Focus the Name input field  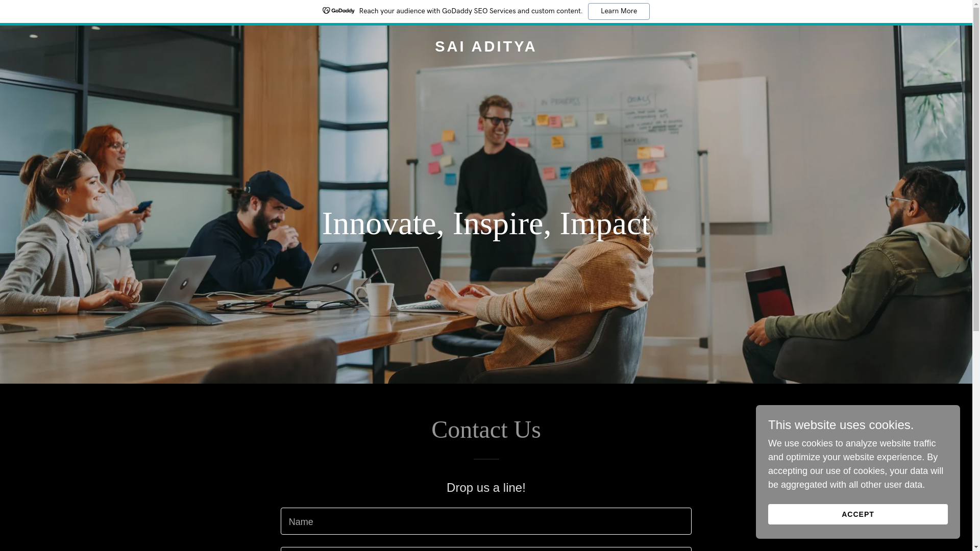pyautogui.click(x=486, y=521)
